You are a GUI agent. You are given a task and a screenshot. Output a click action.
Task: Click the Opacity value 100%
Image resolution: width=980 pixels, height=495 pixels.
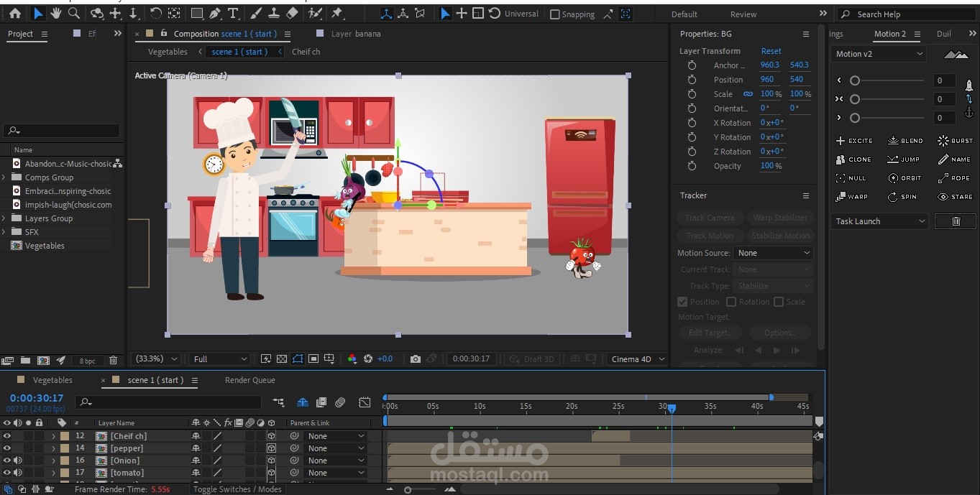[x=770, y=166]
